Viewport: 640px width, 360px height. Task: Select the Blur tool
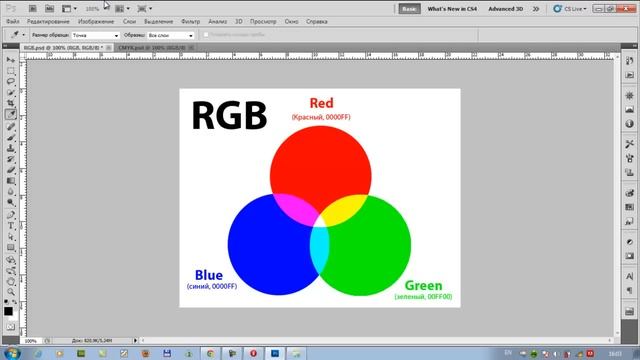click(11, 192)
